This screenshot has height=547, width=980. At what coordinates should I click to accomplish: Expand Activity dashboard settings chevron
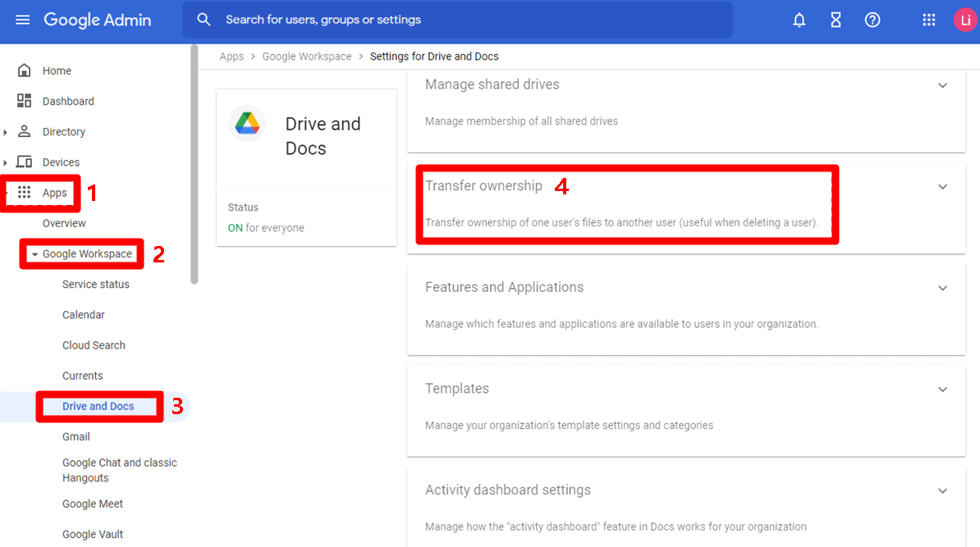(x=942, y=490)
